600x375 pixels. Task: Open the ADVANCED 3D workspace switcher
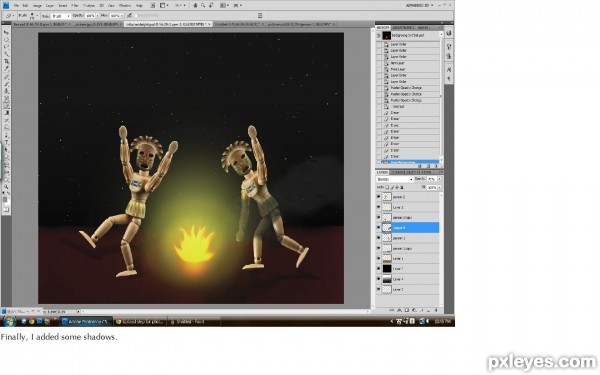[x=420, y=5]
